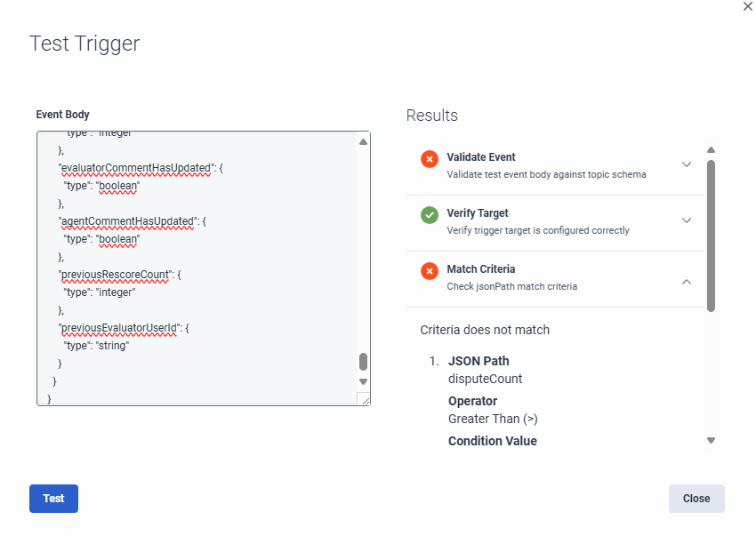The width and height of the screenshot is (756, 544).
Task: Close the Test Trigger dialog with X icon
Action: (x=747, y=6)
